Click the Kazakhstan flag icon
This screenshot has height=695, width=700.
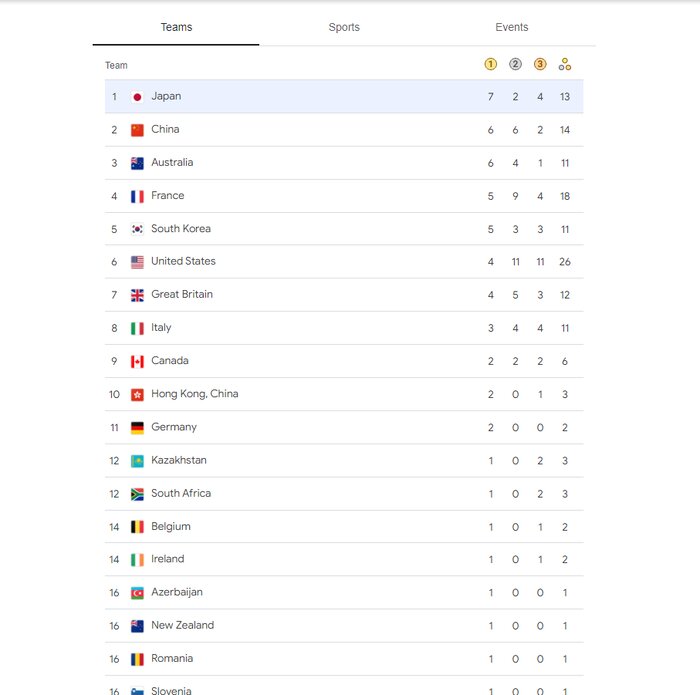137,461
